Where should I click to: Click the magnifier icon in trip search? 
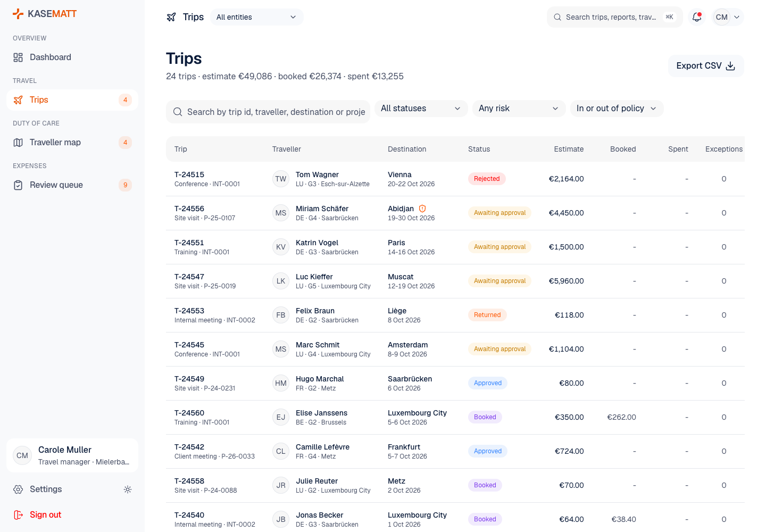(x=178, y=112)
